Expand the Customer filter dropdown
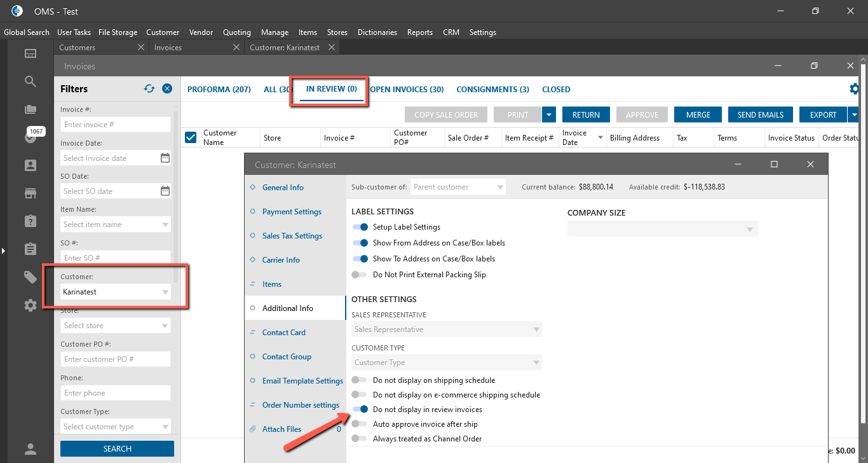Viewport: 868px width, 463px height. (x=165, y=292)
